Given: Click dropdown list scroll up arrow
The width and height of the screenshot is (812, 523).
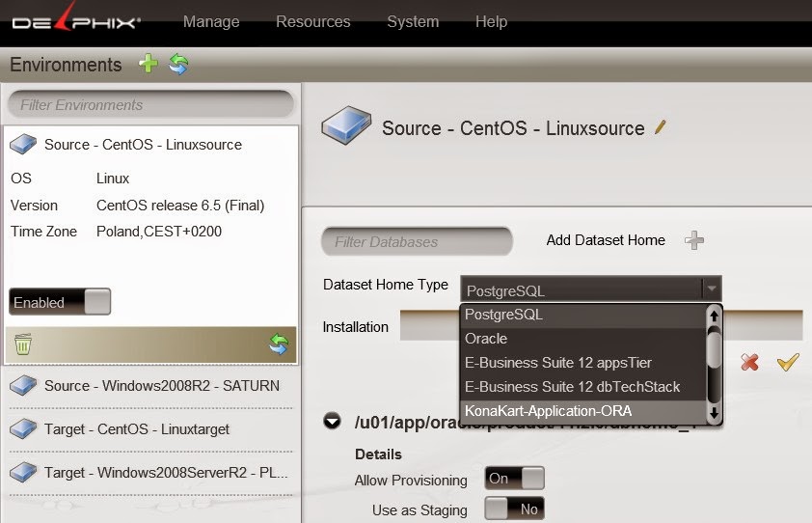Looking at the screenshot, I should (715, 316).
